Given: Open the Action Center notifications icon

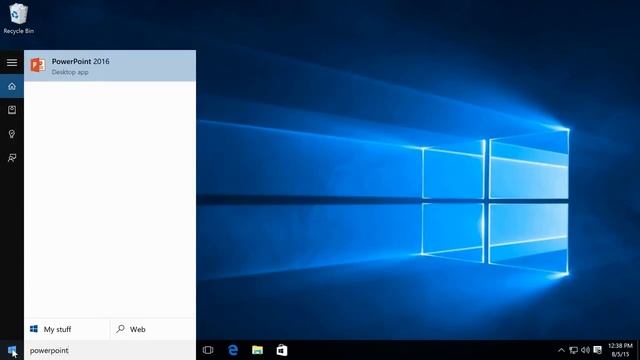Looking at the screenshot, I should [x=598, y=350].
